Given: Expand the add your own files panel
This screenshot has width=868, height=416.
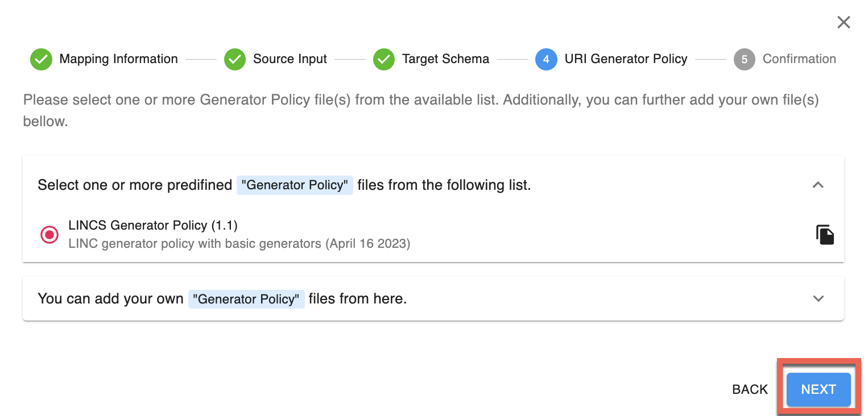Looking at the screenshot, I should [818, 298].
